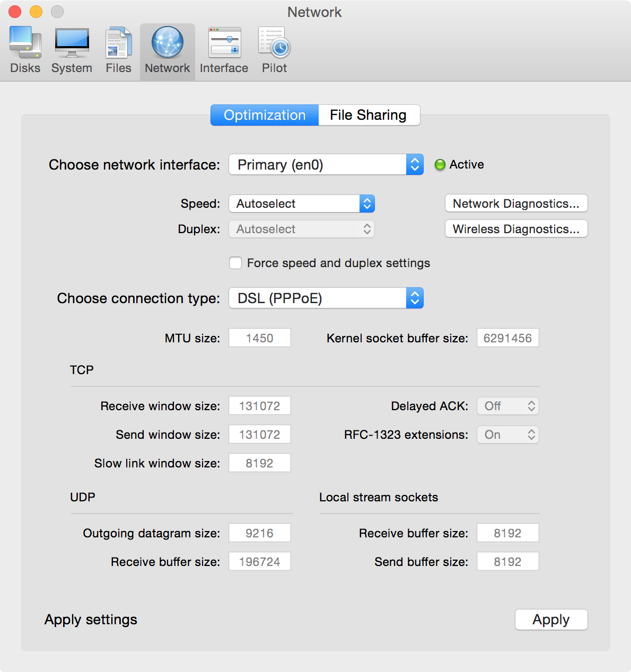The image size is (631, 672).
Task: Click the "UDP" section heading
Action: (83, 497)
